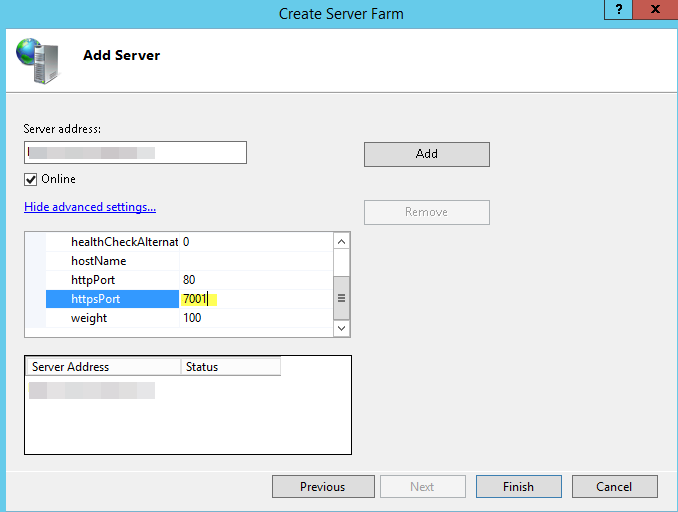Click the help question mark button
The width and height of the screenshot is (678, 512).
[x=620, y=9]
